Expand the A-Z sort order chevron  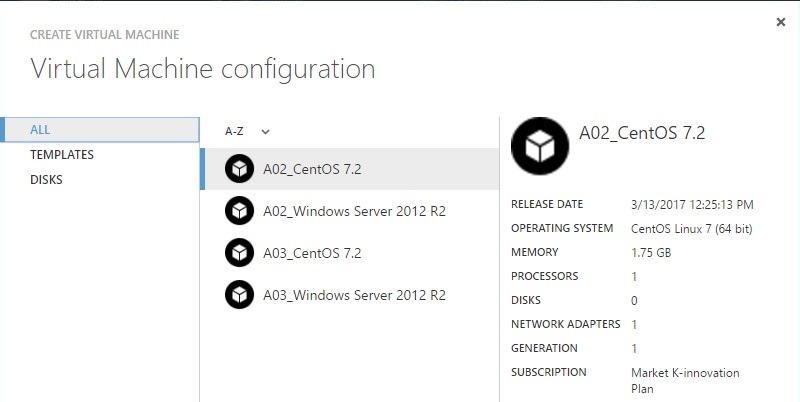266,131
